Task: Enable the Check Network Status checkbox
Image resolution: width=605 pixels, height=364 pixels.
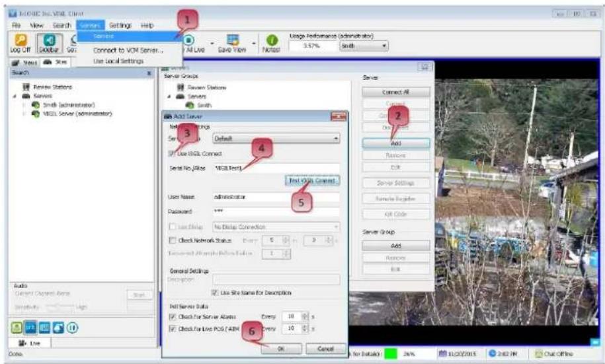Action: (173, 240)
